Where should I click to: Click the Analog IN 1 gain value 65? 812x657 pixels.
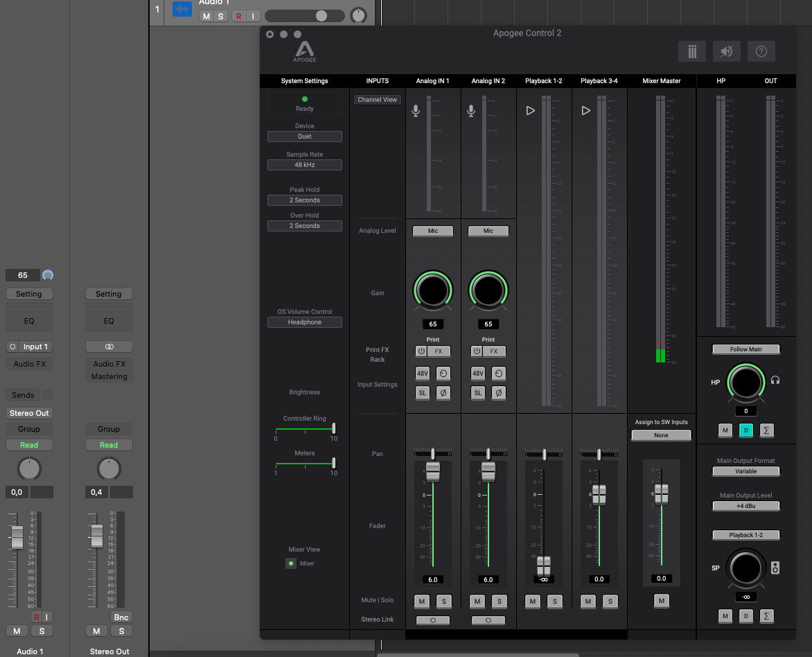click(x=433, y=324)
